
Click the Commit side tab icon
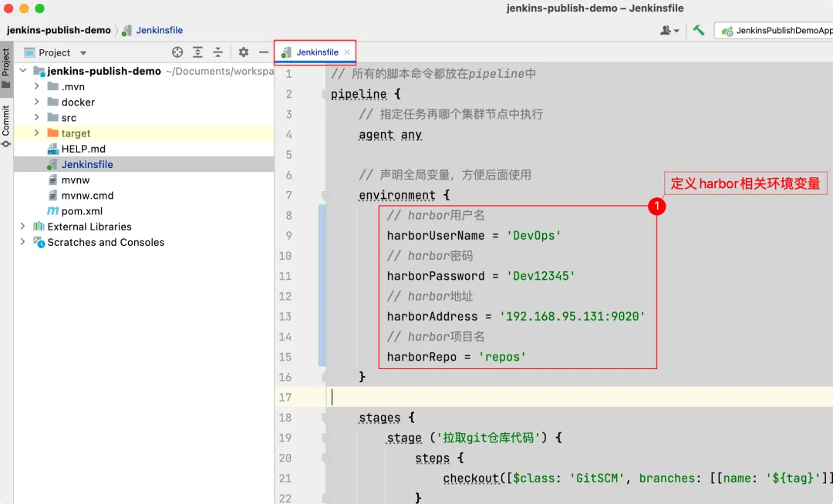click(6, 144)
